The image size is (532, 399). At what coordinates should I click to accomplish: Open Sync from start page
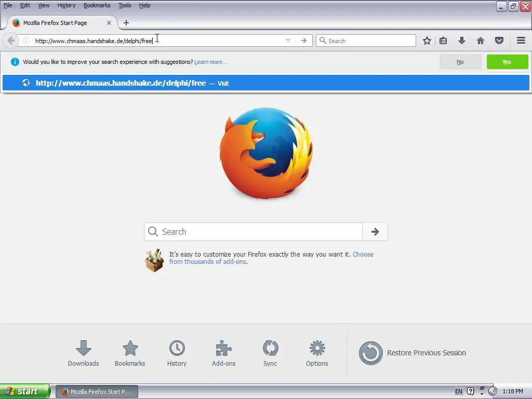coord(270,353)
